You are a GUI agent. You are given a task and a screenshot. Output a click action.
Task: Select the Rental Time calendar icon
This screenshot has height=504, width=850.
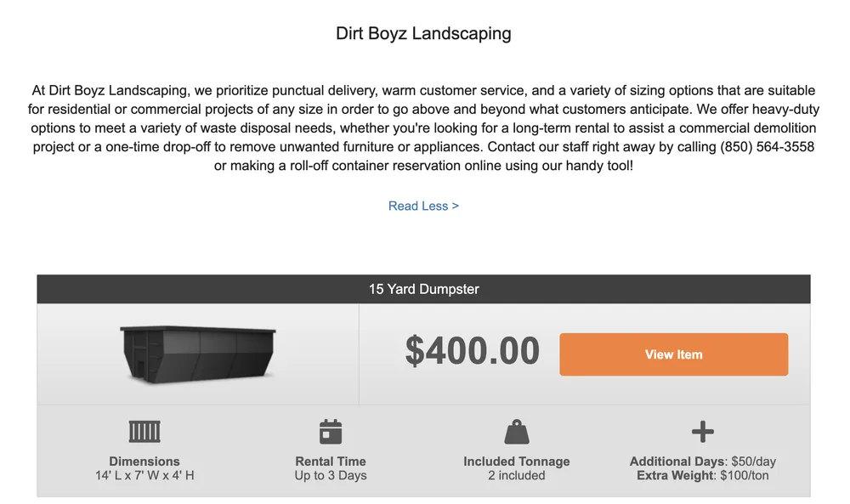[331, 431]
